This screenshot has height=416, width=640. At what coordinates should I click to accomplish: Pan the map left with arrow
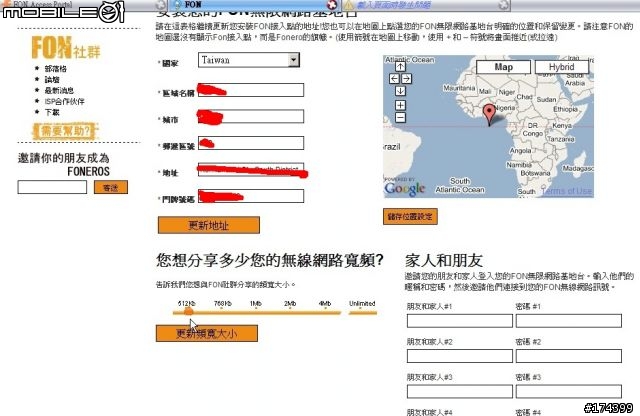pos(394,78)
